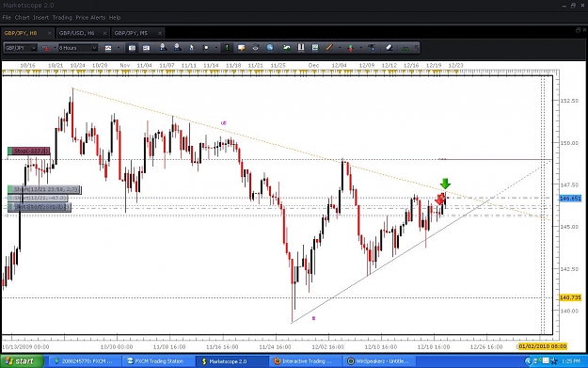Click the star icon in system tray

(554, 360)
